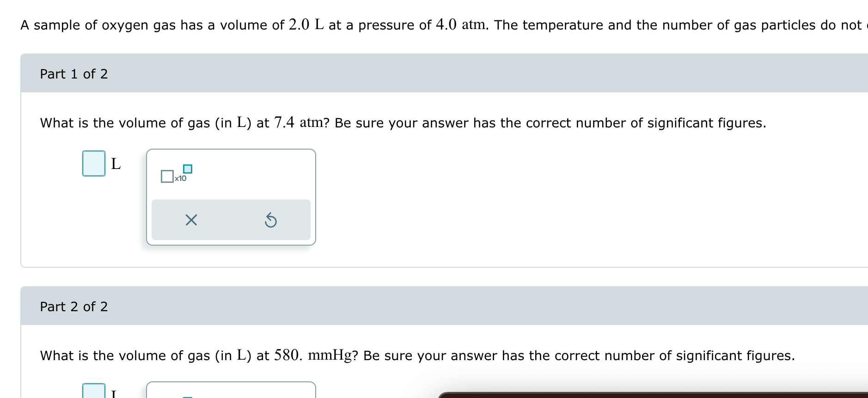
Task: Click the teal exponent placeholder icon
Action: (x=187, y=169)
